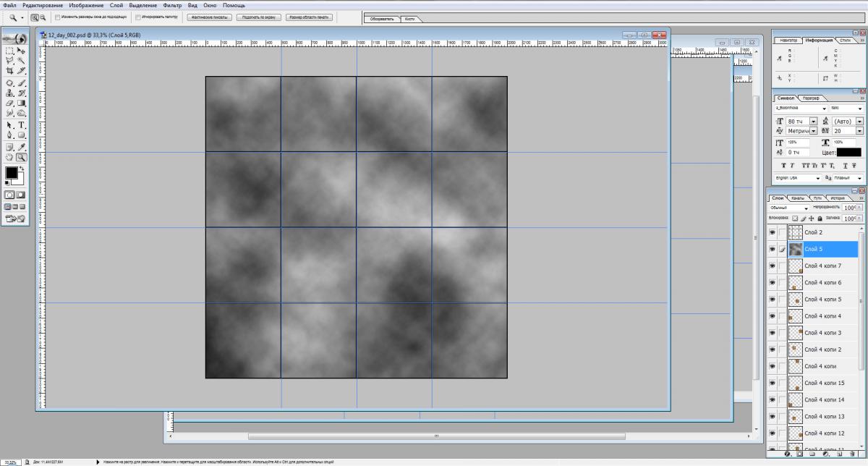Open the Изображение menu
This screenshot has width=868, height=466.
[x=86, y=5]
